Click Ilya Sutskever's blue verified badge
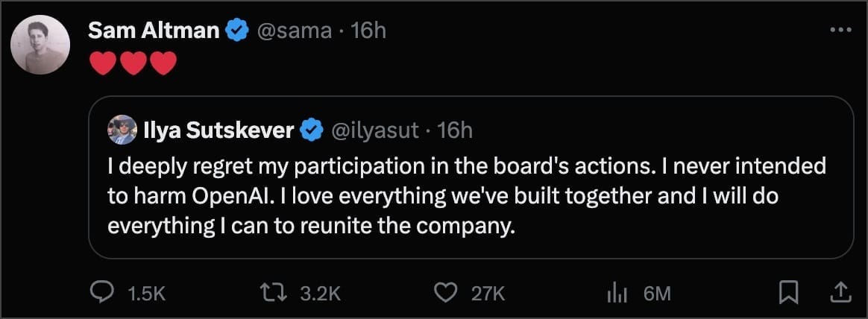The image size is (868, 319). 311,131
